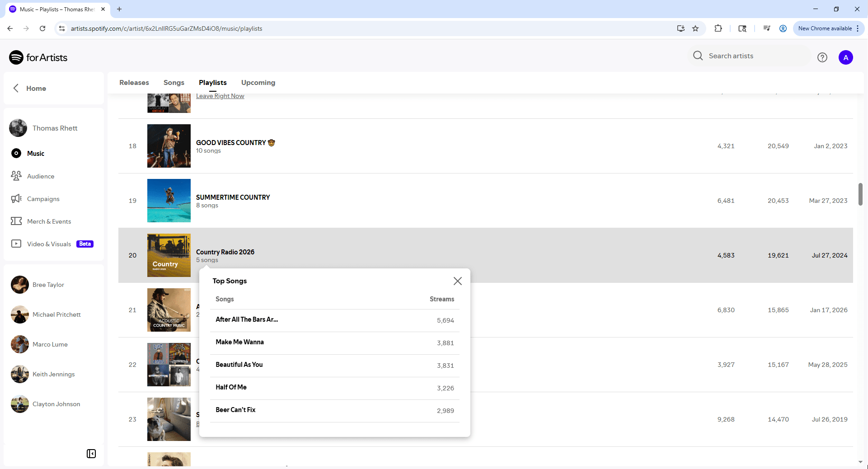Open GOOD VIBES COUNTRY playlist cover
The height and width of the screenshot is (469, 868).
(169, 146)
